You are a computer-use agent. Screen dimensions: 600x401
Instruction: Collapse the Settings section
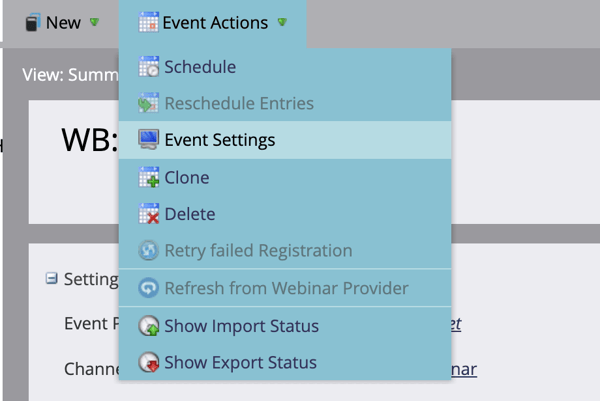51,278
